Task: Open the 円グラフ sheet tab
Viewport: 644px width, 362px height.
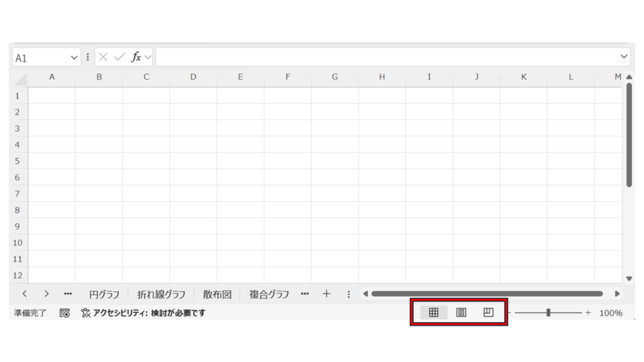Action: point(105,294)
